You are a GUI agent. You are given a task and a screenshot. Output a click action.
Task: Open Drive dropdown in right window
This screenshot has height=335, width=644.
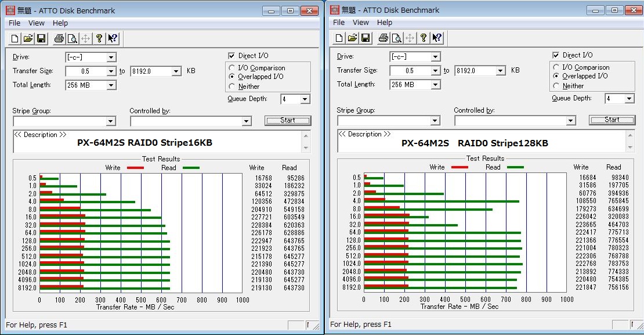[x=435, y=57]
